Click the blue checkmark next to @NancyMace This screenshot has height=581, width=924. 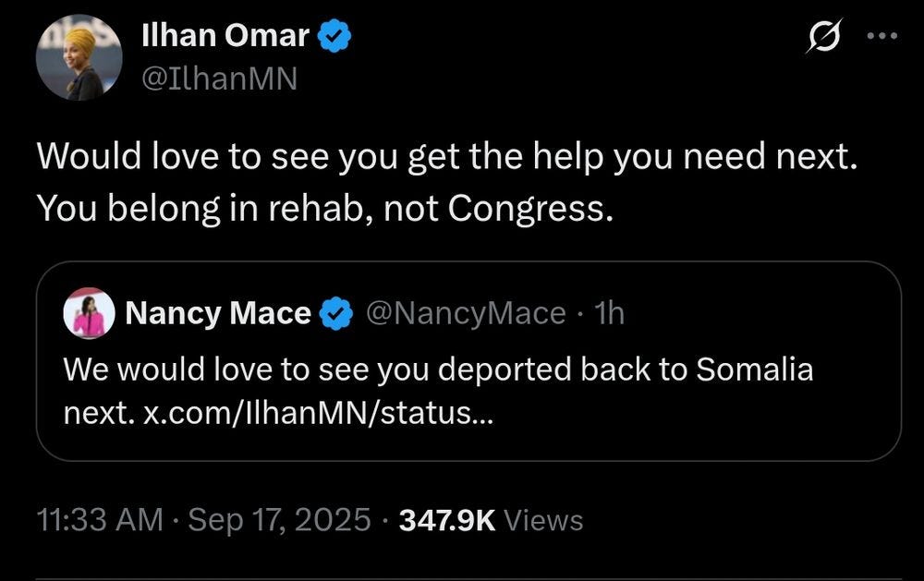(337, 313)
